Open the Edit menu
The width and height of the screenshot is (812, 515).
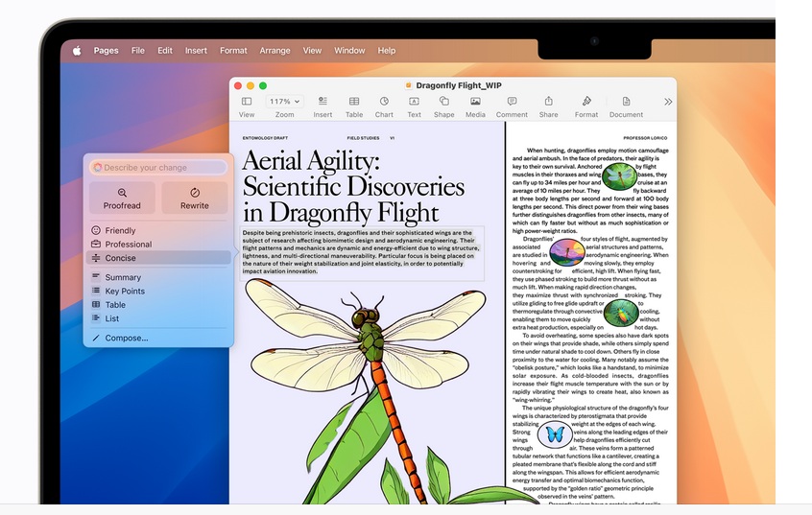pos(165,51)
